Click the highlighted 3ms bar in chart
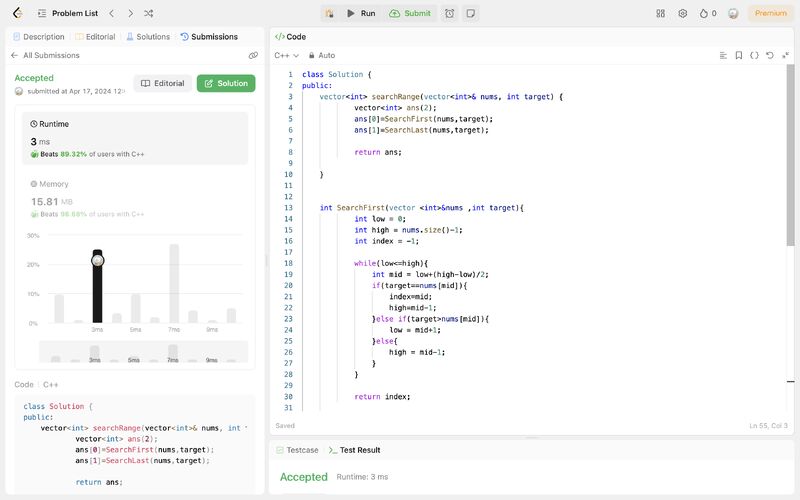Viewport: 800px width, 500px height. tap(97, 286)
